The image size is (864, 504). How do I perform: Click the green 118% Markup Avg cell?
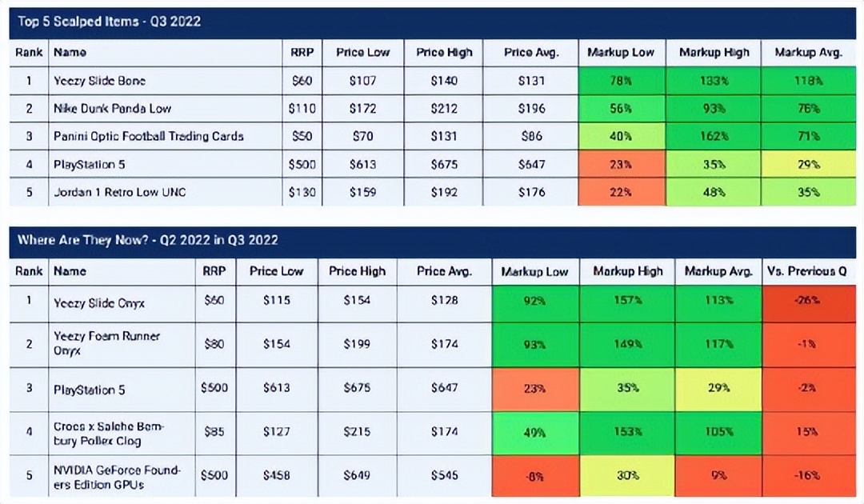pyautogui.click(x=808, y=81)
